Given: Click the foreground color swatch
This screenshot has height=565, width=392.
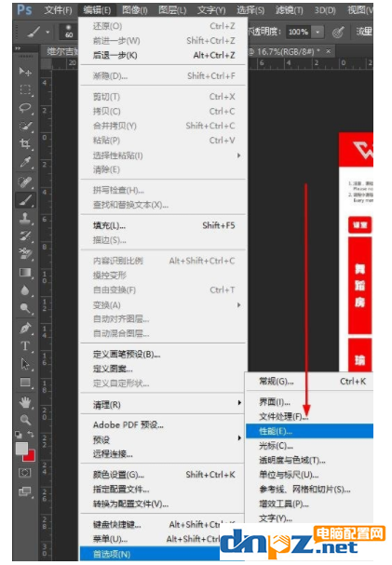Looking at the screenshot, I should point(21,449).
